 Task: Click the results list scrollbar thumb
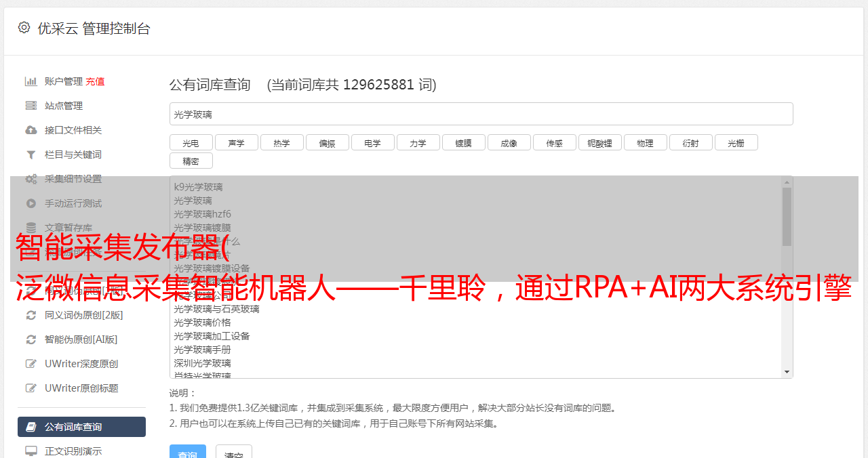click(x=787, y=217)
